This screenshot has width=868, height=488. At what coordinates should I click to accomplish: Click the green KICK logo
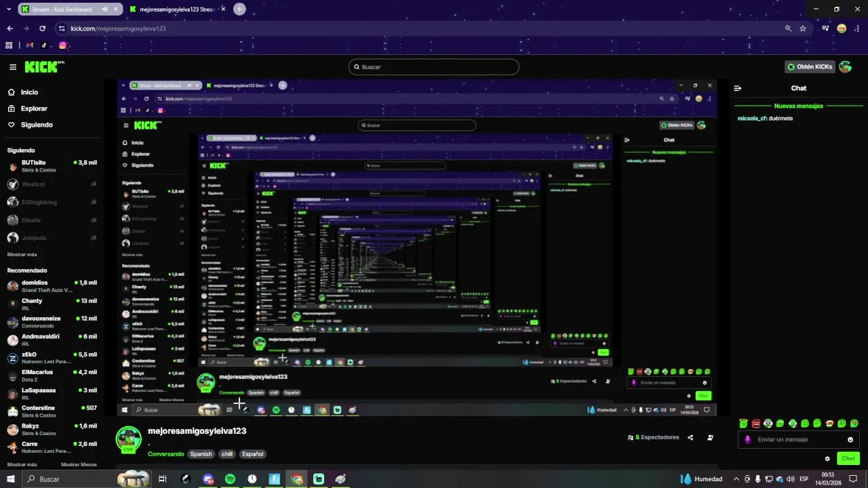click(44, 66)
